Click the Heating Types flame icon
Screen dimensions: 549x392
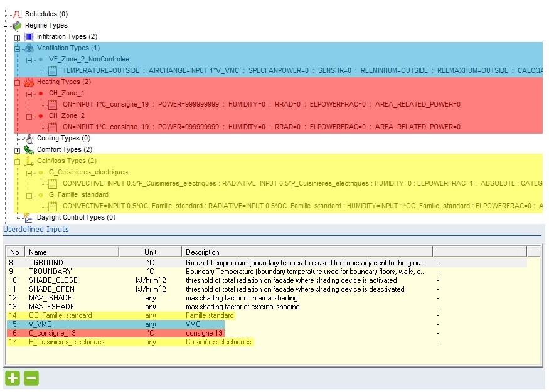pyautogui.click(x=29, y=82)
